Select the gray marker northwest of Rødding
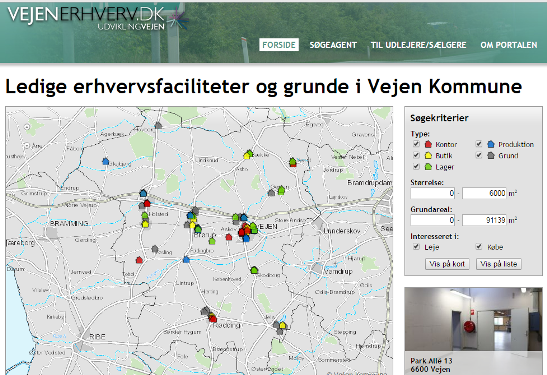Screen dimensions: 547x375 point(205,310)
